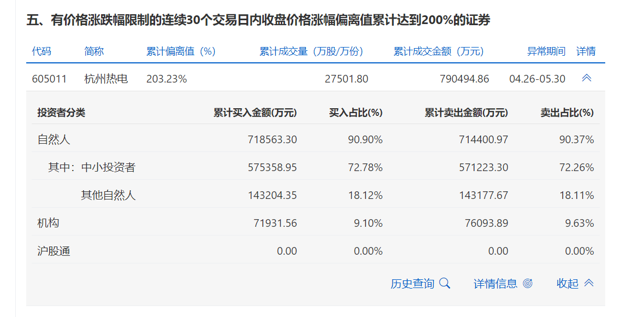This screenshot has width=644, height=317.
Task: Click institution buy share 9.10%
Action: tap(368, 223)
